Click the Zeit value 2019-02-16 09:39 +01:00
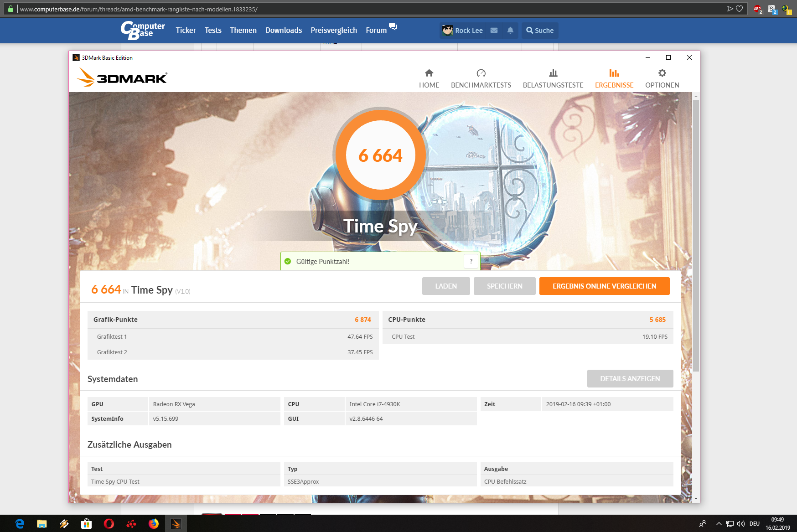 [x=578, y=404]
